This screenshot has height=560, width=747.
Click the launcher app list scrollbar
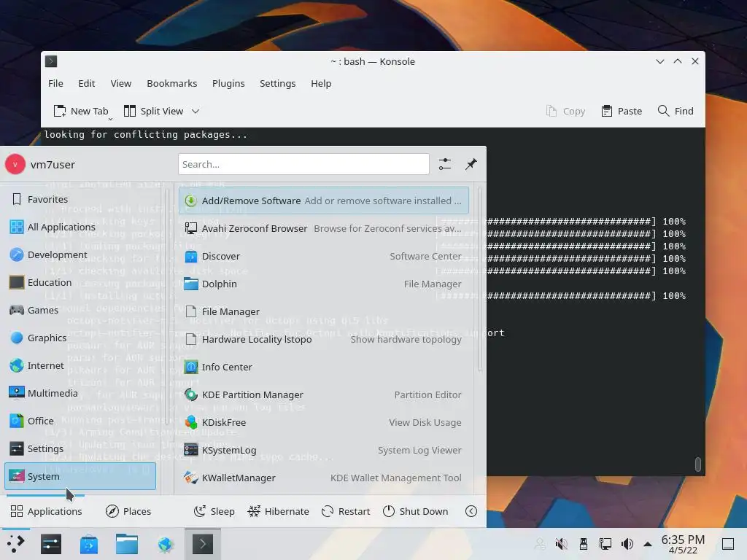(x=479, y=280)
